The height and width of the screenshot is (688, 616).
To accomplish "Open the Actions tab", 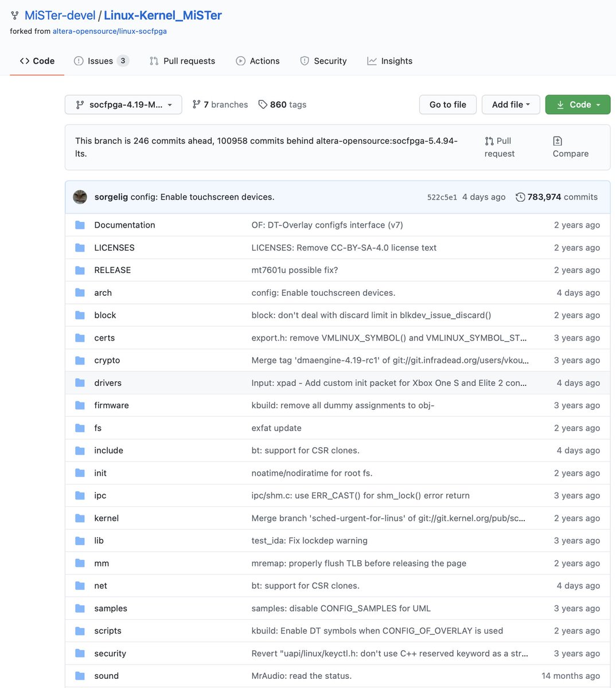I will click(258, 61).
